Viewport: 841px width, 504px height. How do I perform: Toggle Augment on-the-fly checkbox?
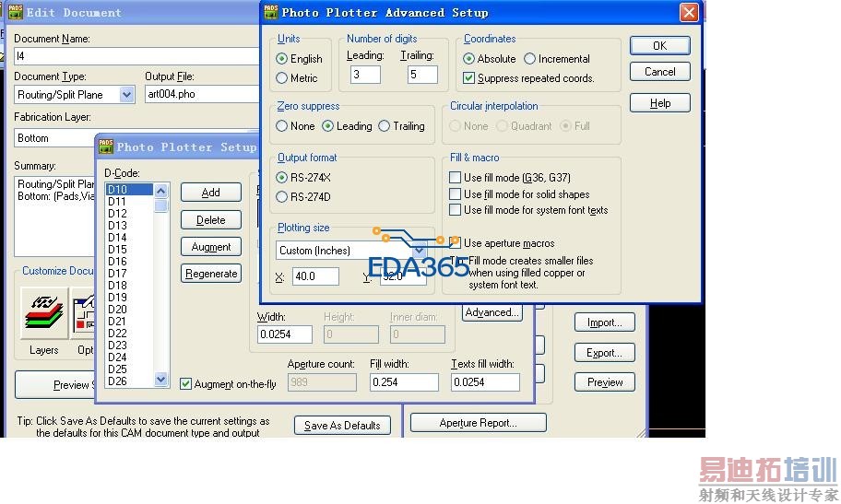click(185, 384)
